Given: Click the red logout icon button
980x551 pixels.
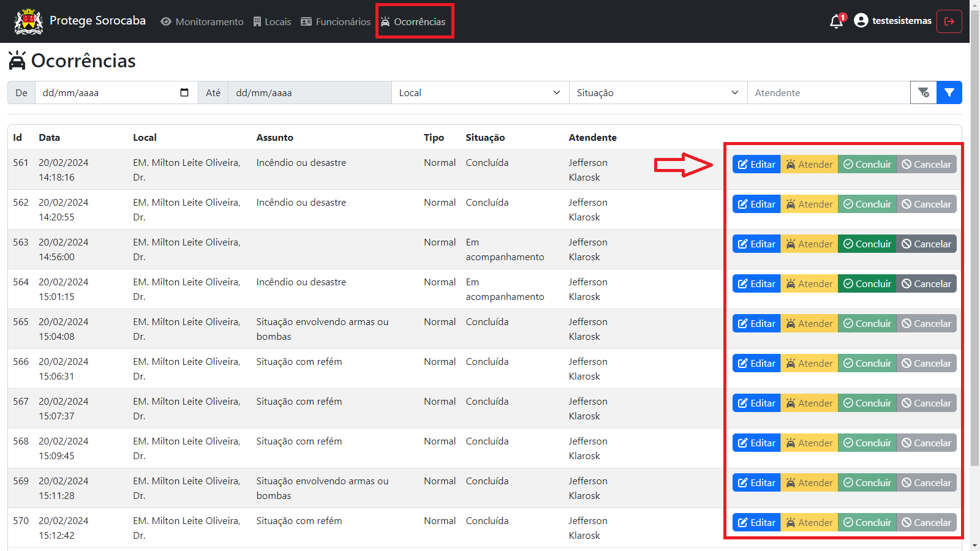Looking at the screenshot, I should (949, 21).
